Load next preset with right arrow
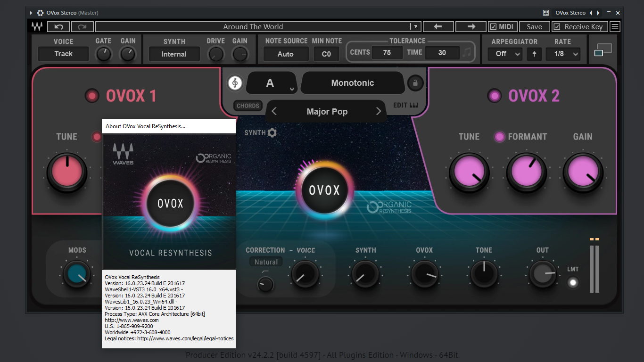The height and width of the screenshot is (362, 644). click(x=471, y=27)
